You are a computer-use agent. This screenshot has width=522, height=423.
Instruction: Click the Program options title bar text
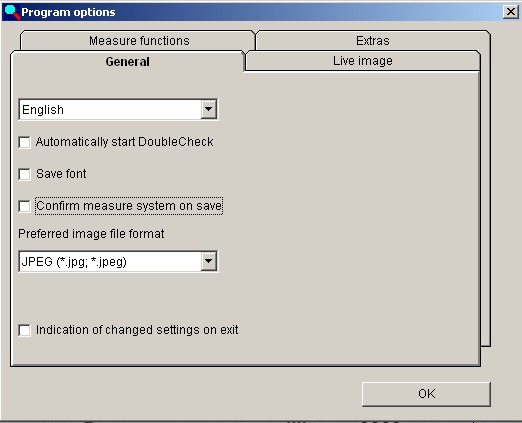pos(68,12)
